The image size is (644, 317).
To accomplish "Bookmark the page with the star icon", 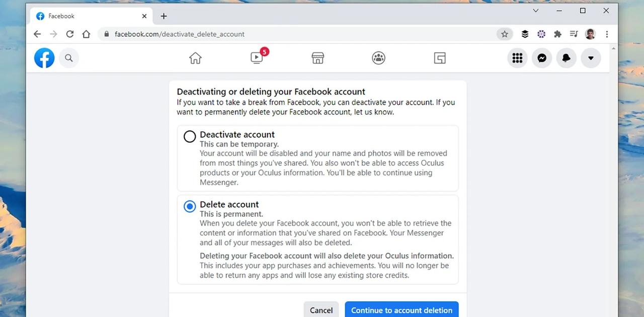I will click(505, 34).
